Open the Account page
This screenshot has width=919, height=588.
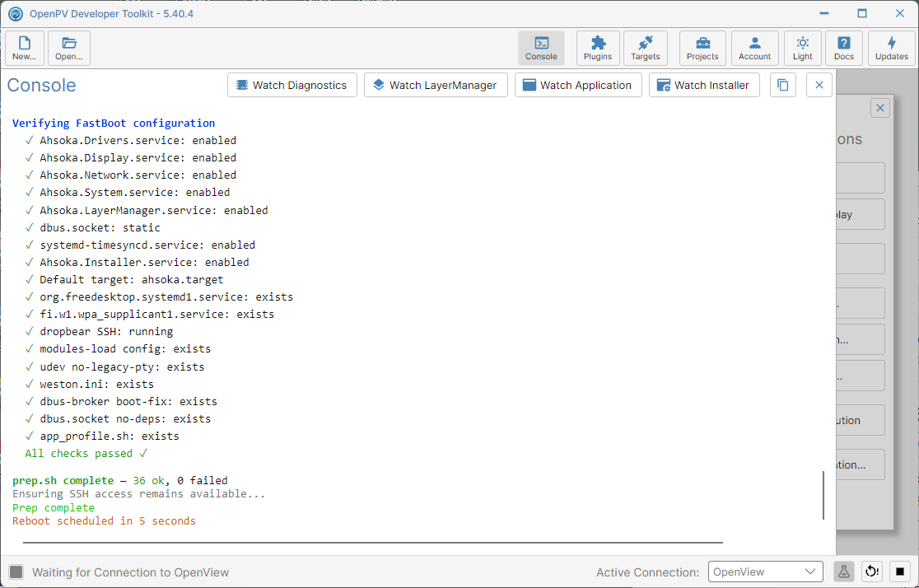pos(754,48)
